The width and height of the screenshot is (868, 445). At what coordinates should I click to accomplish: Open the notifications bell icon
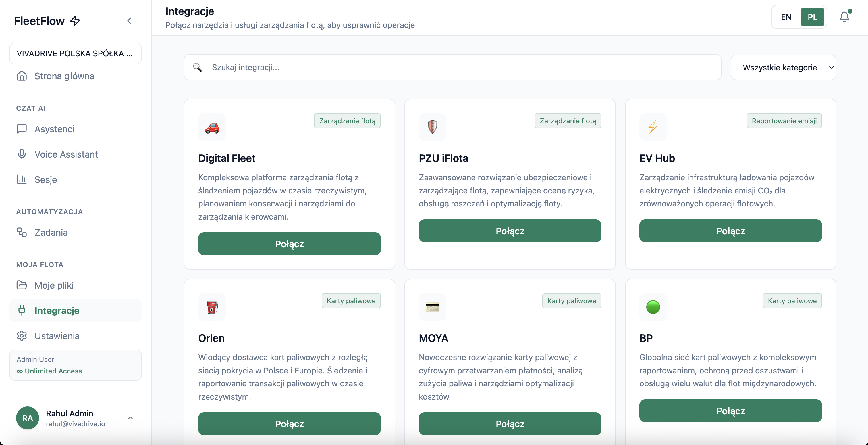(844, 16)
